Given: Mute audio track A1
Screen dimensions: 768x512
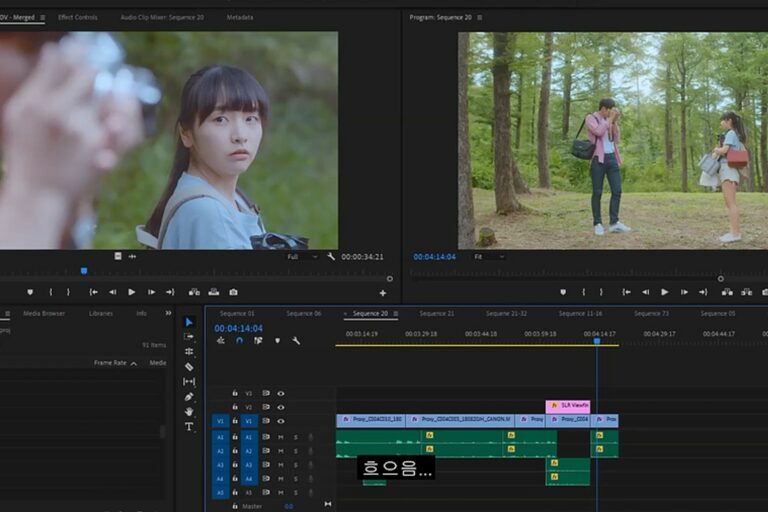Looking at the screenshot, I should coord(281,437).
